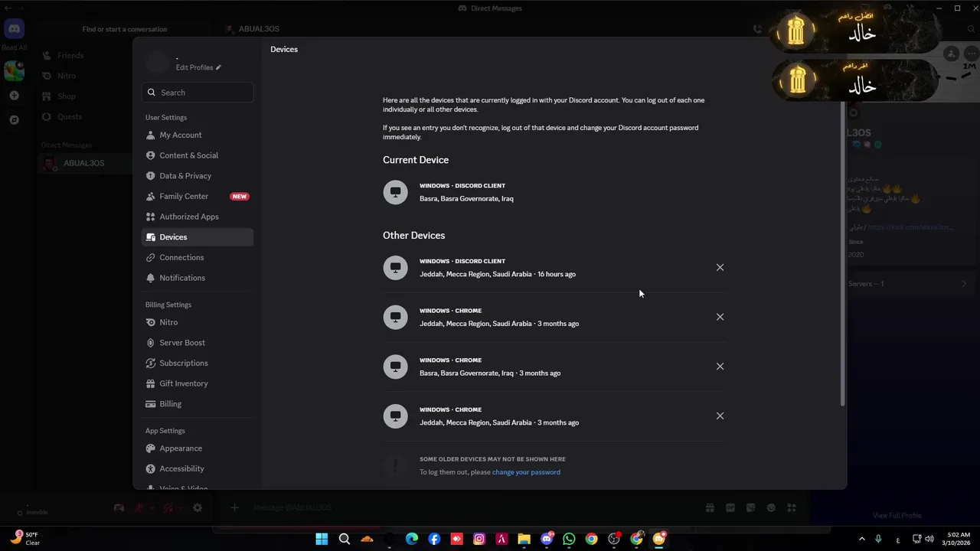Open Content & Social settings

[198, 155]
